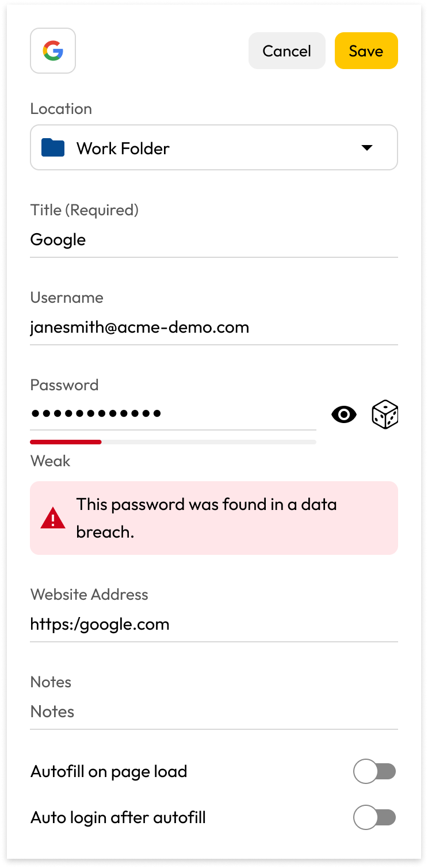The width and height of the screenshot is (428, 868).
Task: Click the red breach warning triangle icon
Action: 53,518
